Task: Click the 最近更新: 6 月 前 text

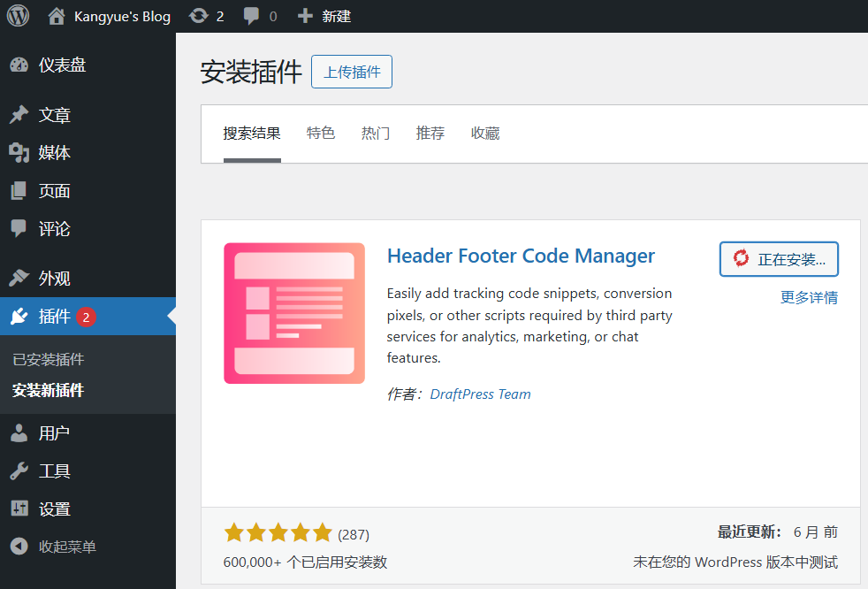Action: point(777,532)
